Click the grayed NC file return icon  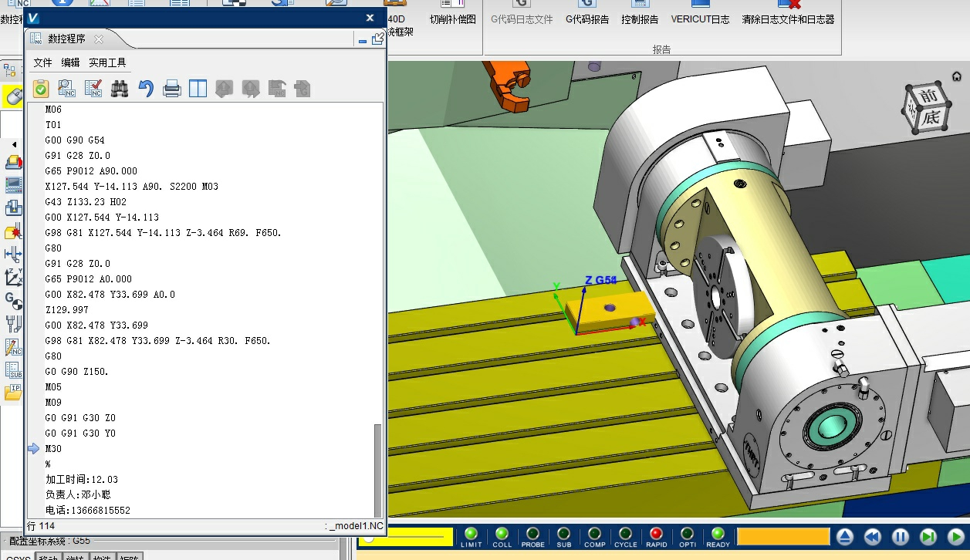276,89
